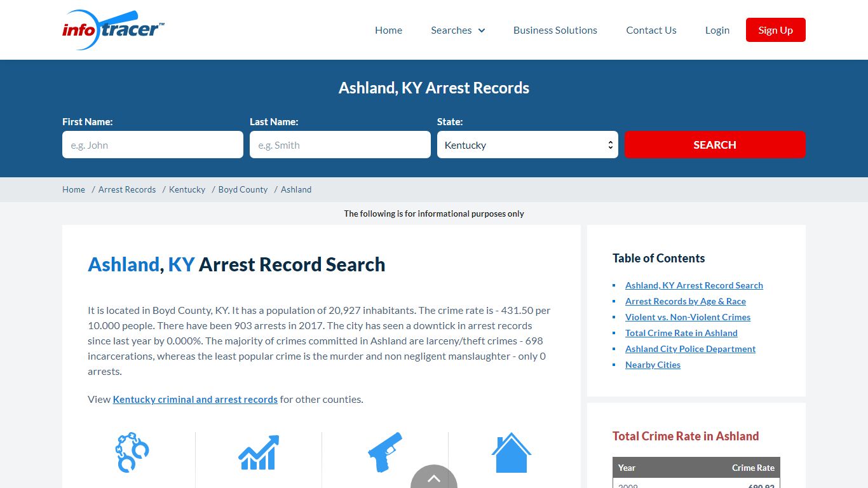Jump to Nearby Cities section
Viewport: 868px width, 488px height.
pyautogui.click(x=653, y=365)
